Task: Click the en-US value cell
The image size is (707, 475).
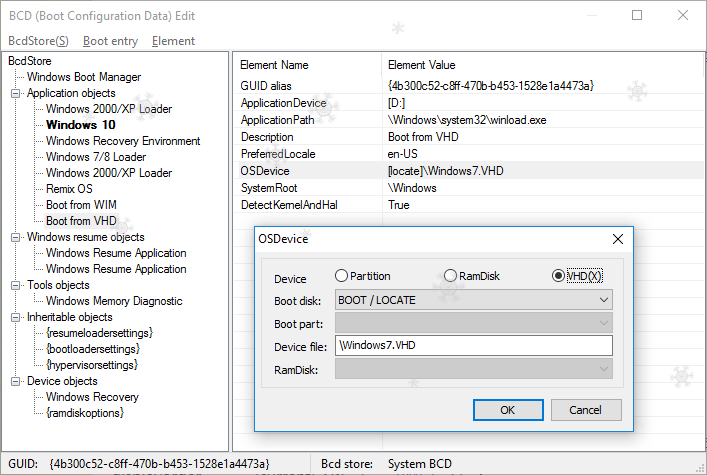Action: (x=402, y=154)
